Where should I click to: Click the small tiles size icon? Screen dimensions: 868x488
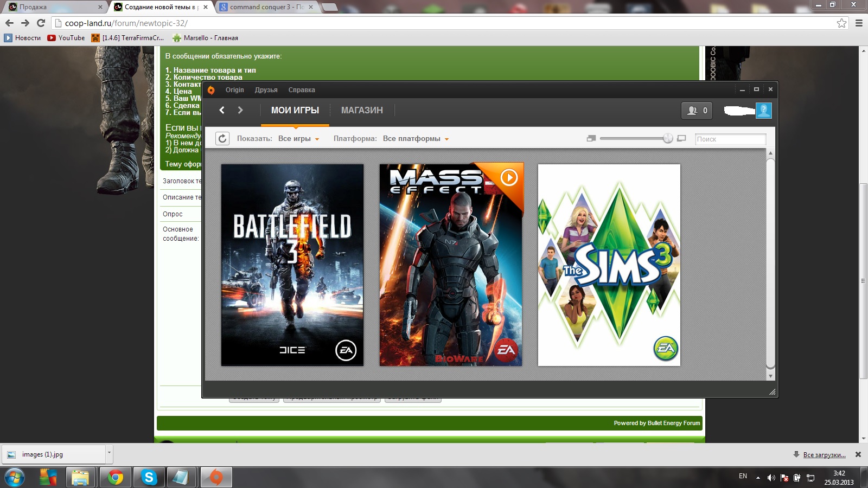click(x=591, y=139)
